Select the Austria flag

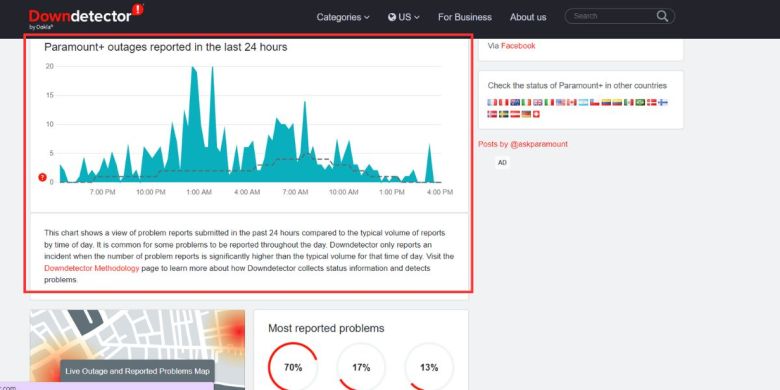pyautogui.click(x=515, y=114)
